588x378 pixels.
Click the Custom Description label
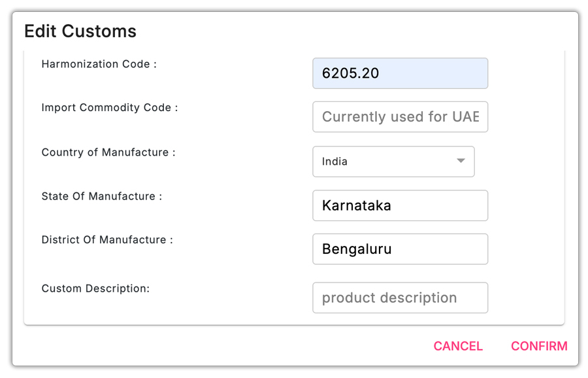tap(95, 288)
